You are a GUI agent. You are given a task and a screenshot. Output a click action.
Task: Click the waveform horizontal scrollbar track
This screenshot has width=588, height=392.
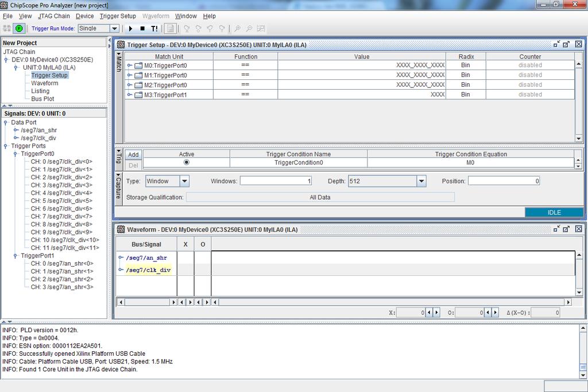click(x=391, y=302)
